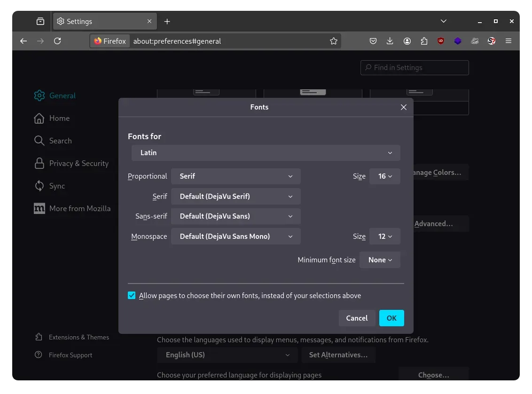Switch to the Home settings section
This screenshot has width=532, height=394.
59,118
